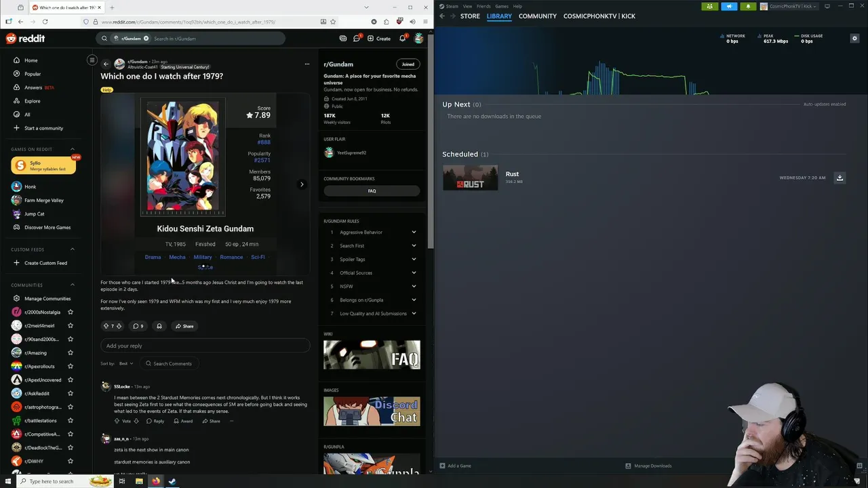Go back using post's back arrow

(x=106, y=64)
